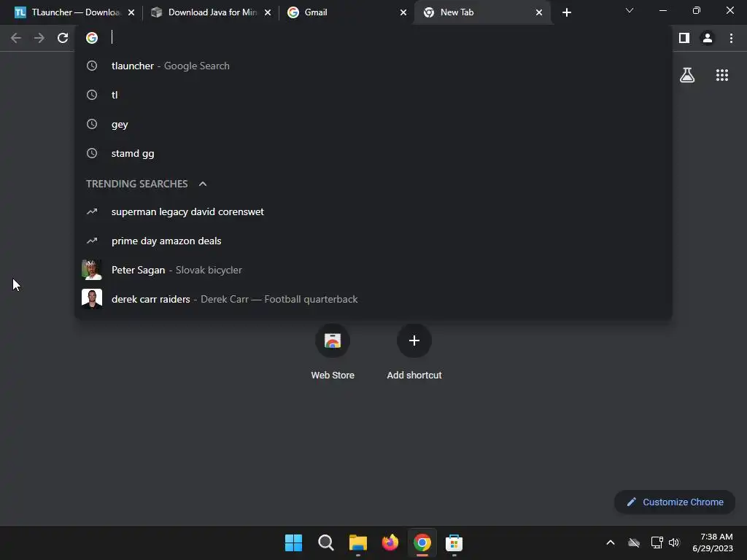Close the Download Java tab

(268, 12)
